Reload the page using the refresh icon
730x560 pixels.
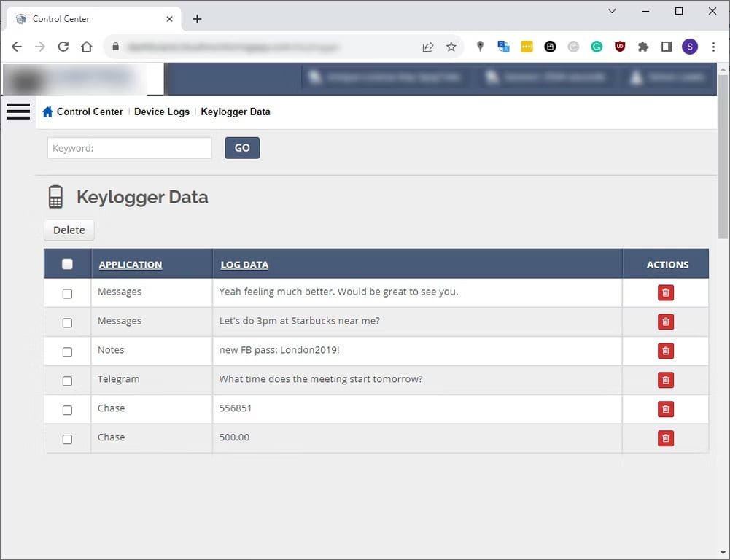[63, 47]
